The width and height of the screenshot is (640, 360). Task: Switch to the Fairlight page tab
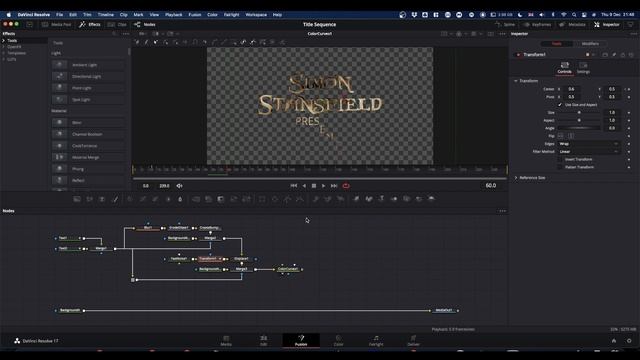pos(376,340)
